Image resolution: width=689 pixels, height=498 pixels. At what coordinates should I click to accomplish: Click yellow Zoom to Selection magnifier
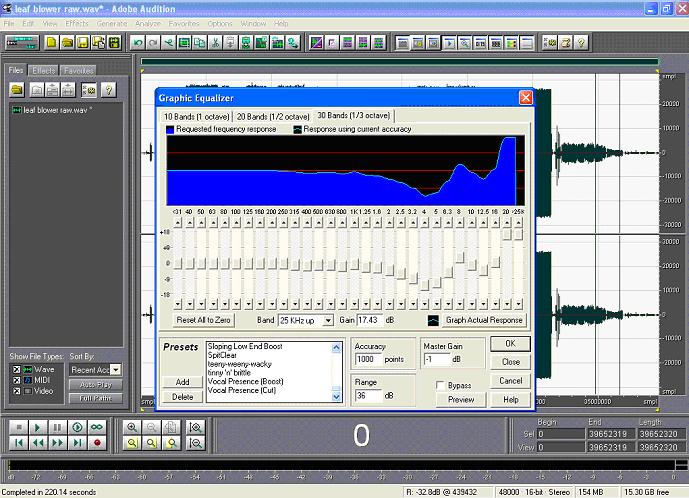point(131,443)
